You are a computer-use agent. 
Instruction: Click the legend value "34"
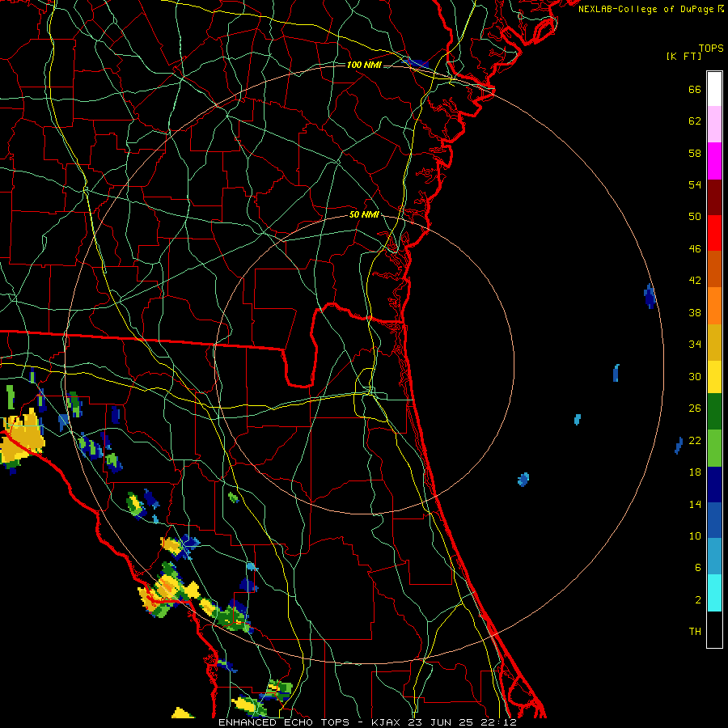695,345
